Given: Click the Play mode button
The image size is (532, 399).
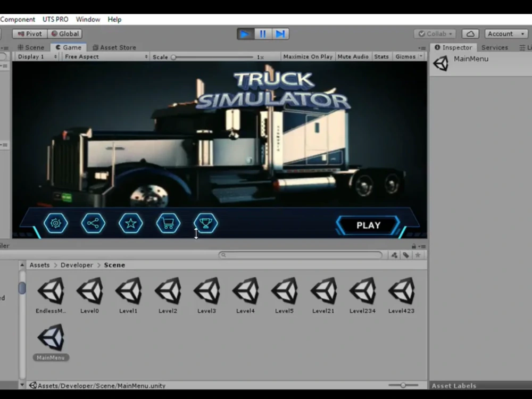Looking at the screenshot, I should click(x=245, y=34).
